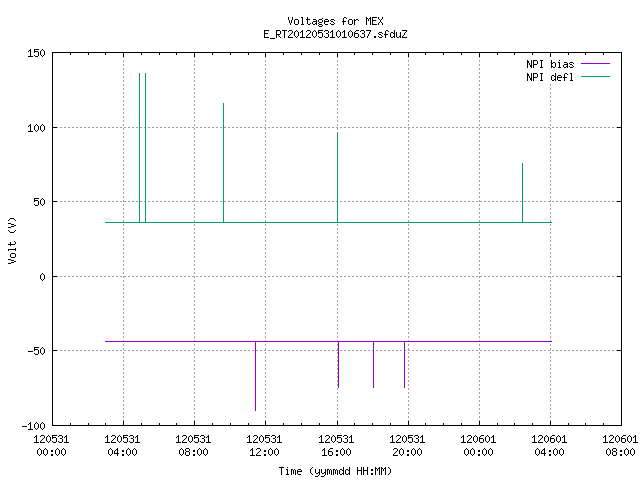
Task: Click the x-axis tick 120601 00:00
Action: pos(478,446)
